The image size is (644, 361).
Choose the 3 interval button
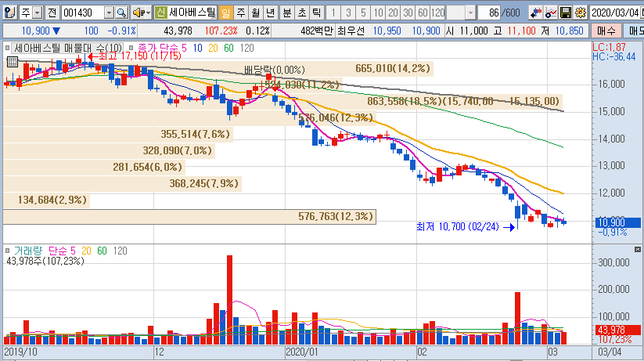348,13
